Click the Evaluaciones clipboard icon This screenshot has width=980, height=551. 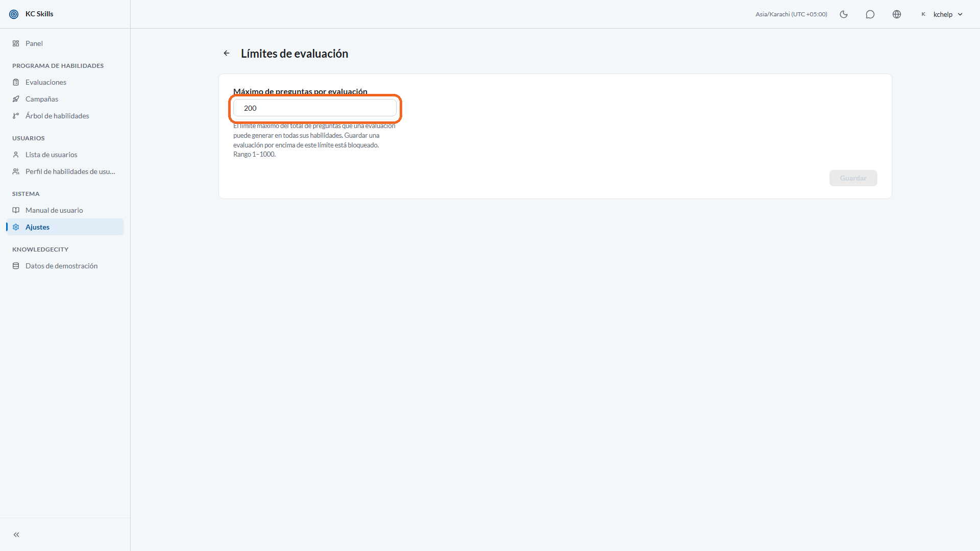point(16,82)
